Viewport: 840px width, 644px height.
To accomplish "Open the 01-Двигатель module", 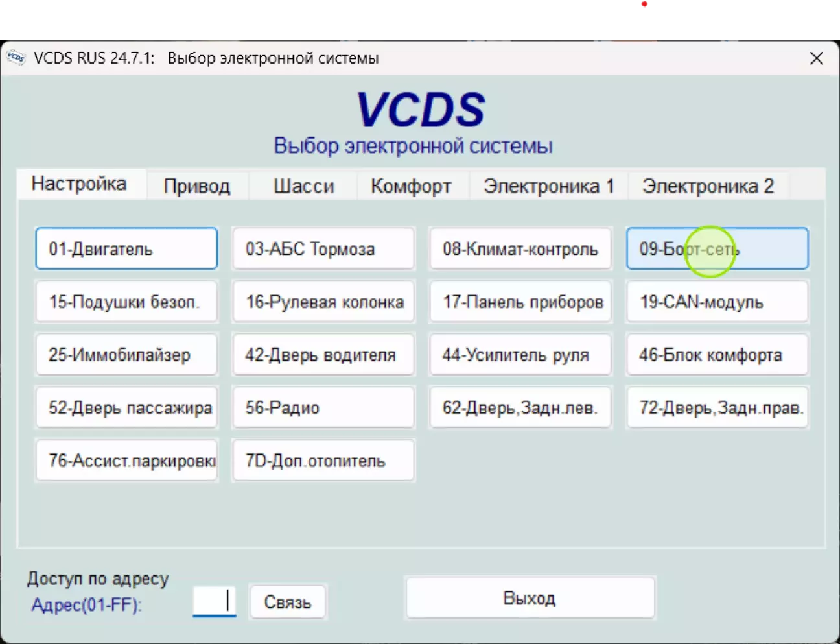I will 126,248.
